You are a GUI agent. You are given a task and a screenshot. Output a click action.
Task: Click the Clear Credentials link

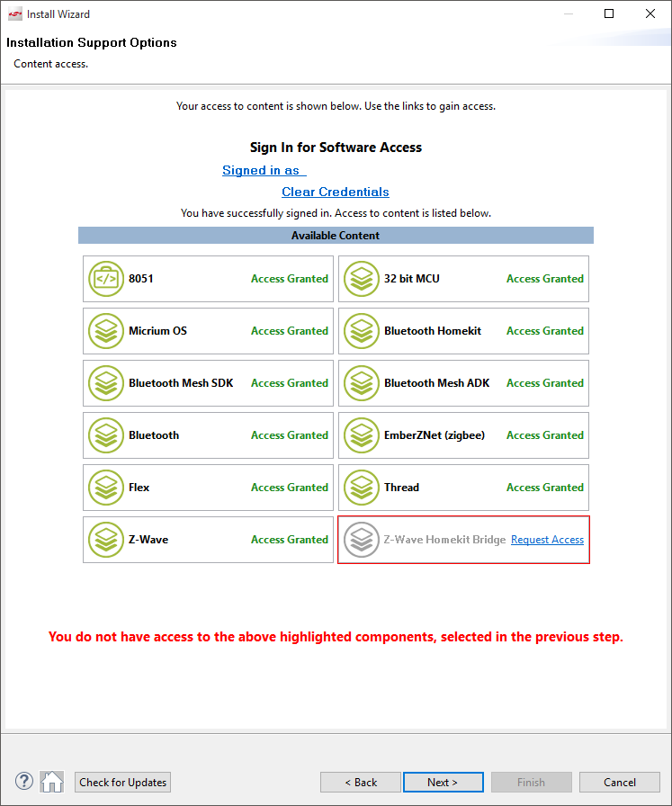(336, 192)
